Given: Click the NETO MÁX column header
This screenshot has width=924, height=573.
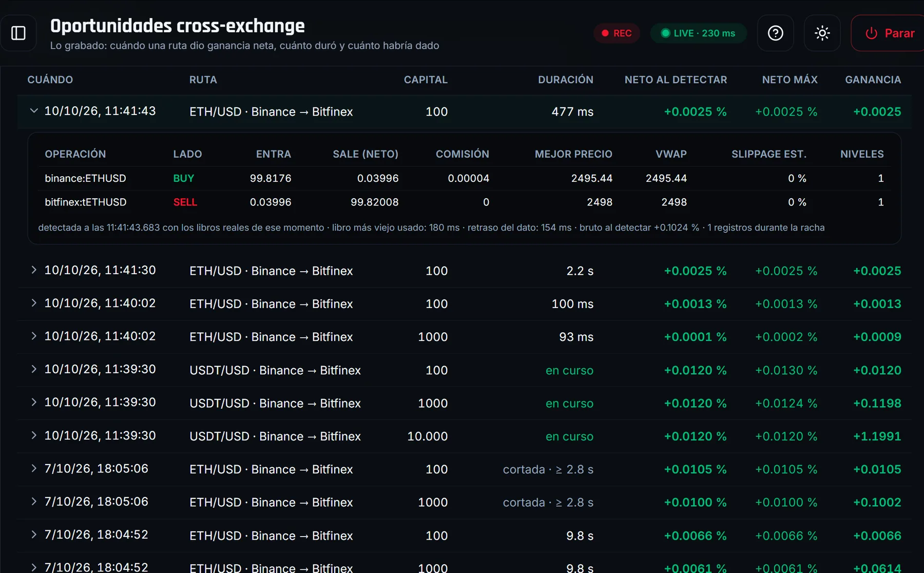Looking at the screenshot, I should [x=790, y=80].
